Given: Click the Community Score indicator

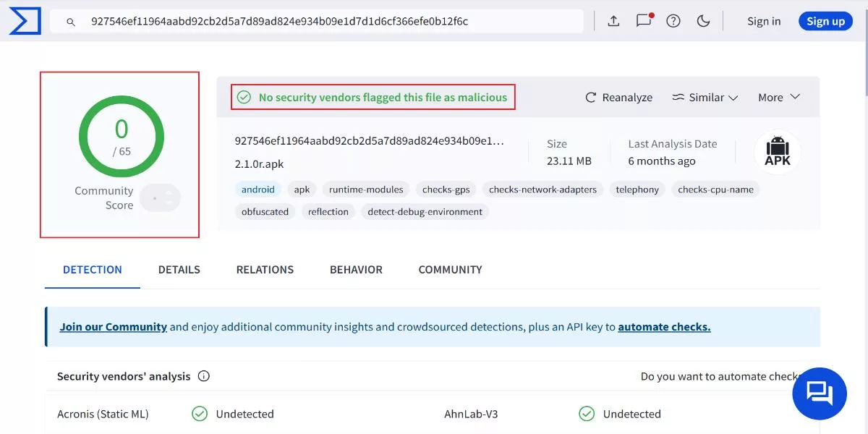Looking at the screenshot, I should click(x=160, y=197).
